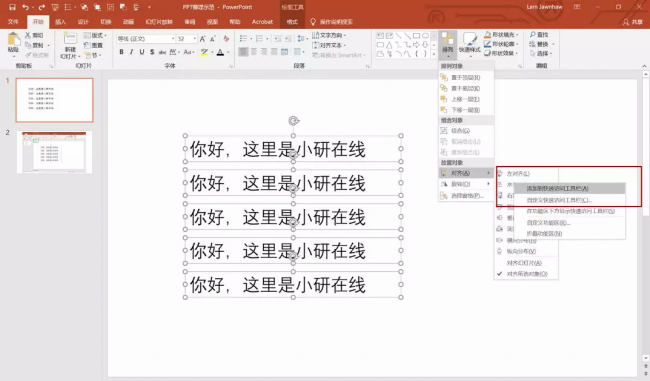The height and width of the screenshot is (381, 650).
Task: Increase the list indent level
Action: pyautogui.click(x=288, y=39)
